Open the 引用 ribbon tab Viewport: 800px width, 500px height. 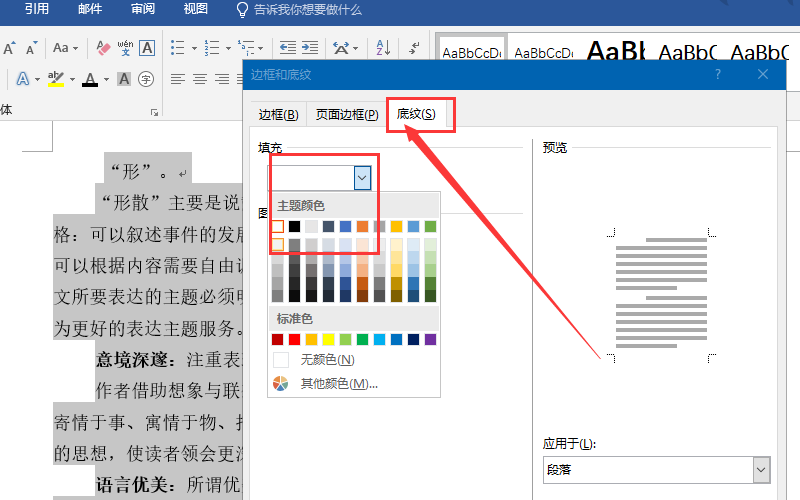(37, 9)
